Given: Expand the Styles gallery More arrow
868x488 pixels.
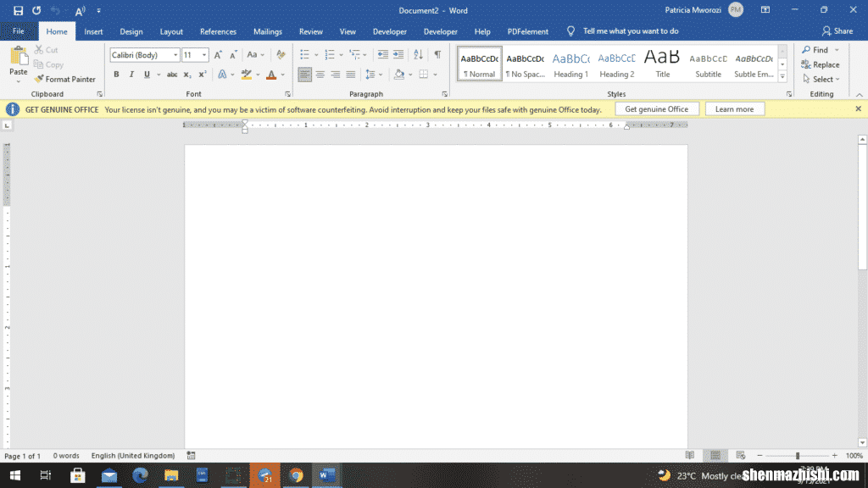Looking at the screenshot, I should pos(782,77).
